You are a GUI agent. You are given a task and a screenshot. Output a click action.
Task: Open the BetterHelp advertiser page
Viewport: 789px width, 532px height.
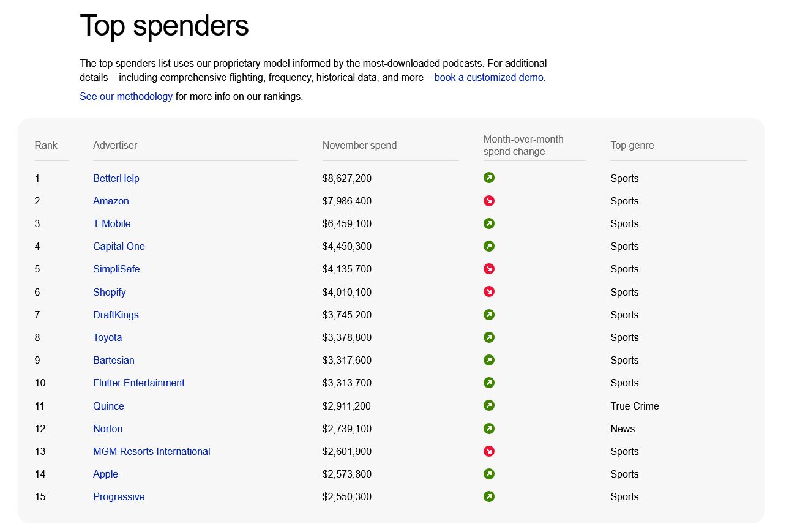point(116,178)
